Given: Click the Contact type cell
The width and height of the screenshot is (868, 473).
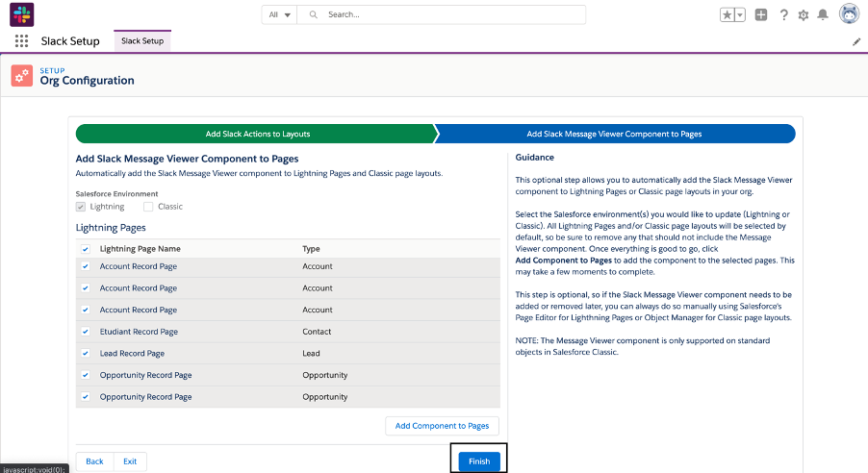Looking at the screenshot, I should [x=317, y=332].
